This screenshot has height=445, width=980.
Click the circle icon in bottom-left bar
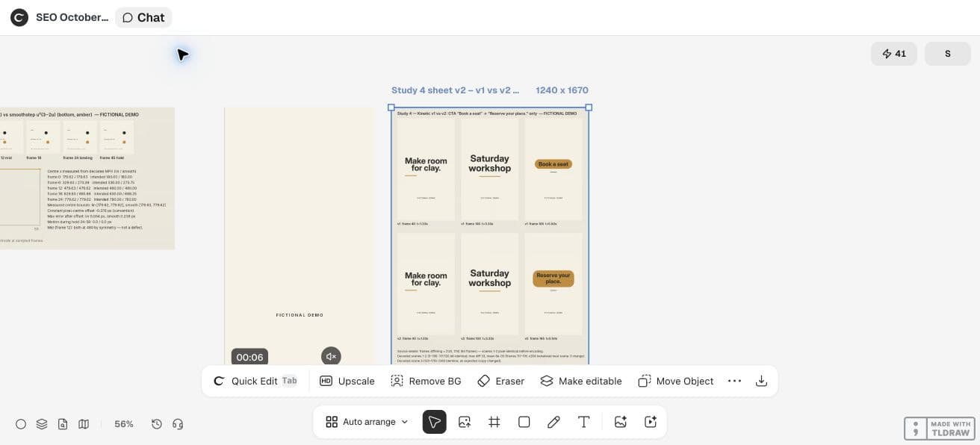coord(21,424)
